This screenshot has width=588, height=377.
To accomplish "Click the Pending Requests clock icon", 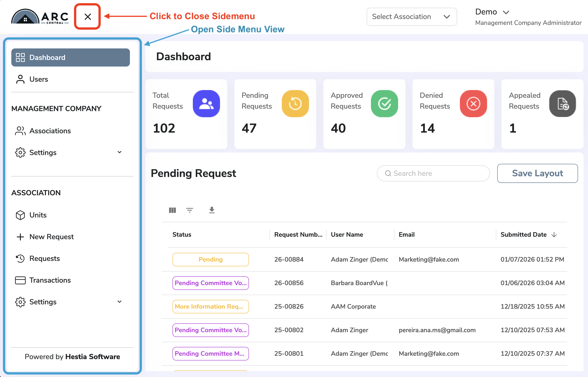I will [295, 104].
